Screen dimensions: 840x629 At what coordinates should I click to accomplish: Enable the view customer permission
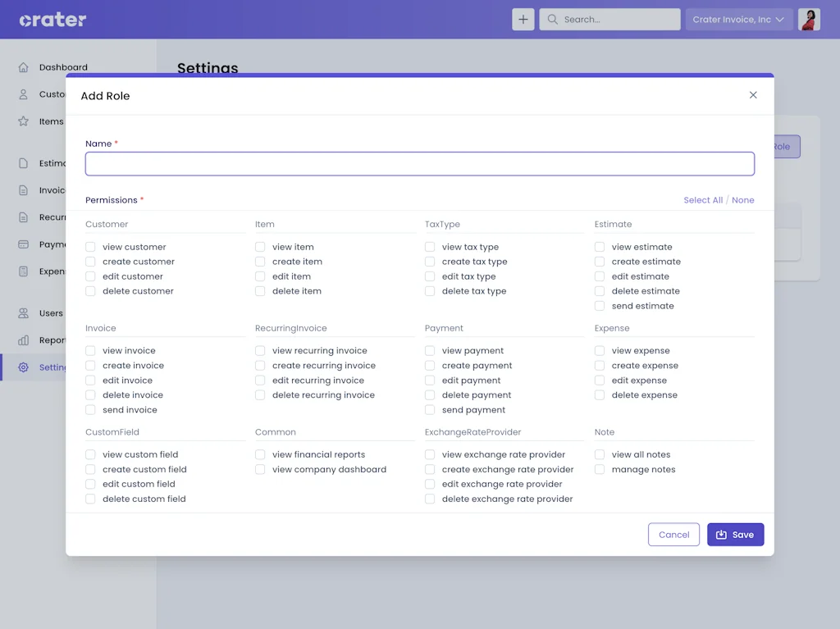(x=90, y=247)
